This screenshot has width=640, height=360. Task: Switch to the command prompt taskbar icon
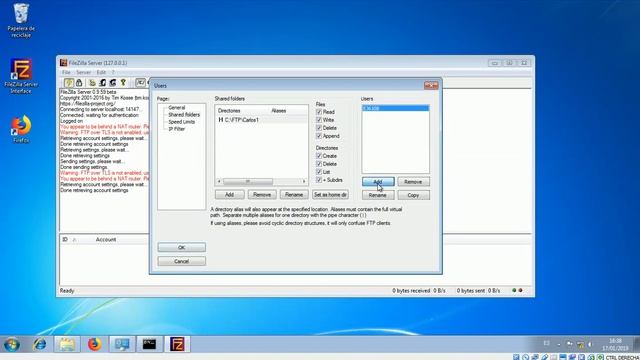pos(149,344)
